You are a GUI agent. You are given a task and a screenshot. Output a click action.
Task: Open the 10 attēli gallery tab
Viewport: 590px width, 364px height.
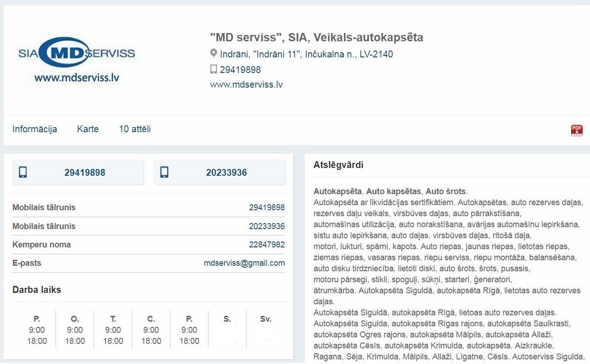pos(135,129)
